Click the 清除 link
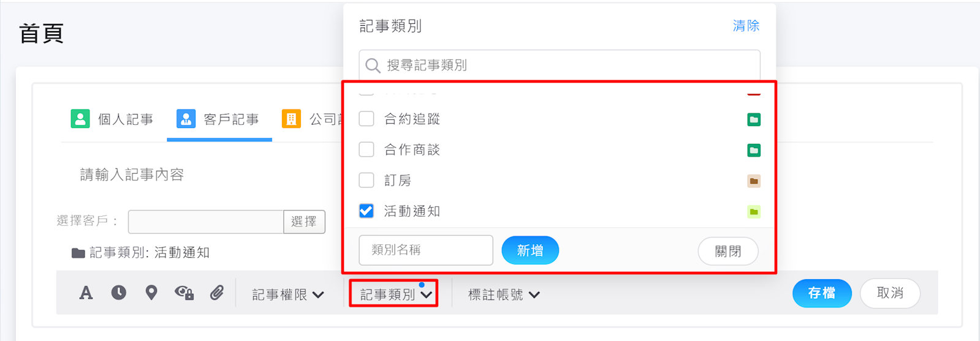The height and width of the screenshot is (341, 980). 746,26
